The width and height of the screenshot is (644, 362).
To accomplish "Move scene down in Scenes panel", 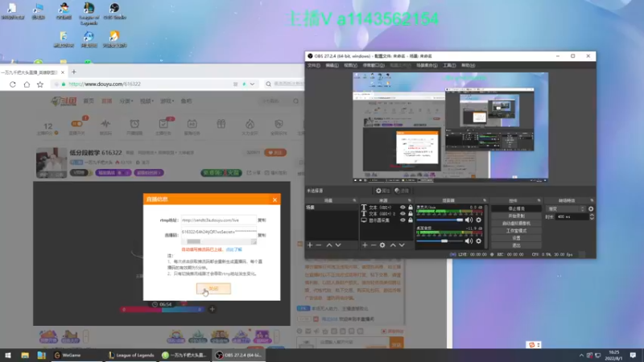I will point(338,245).
